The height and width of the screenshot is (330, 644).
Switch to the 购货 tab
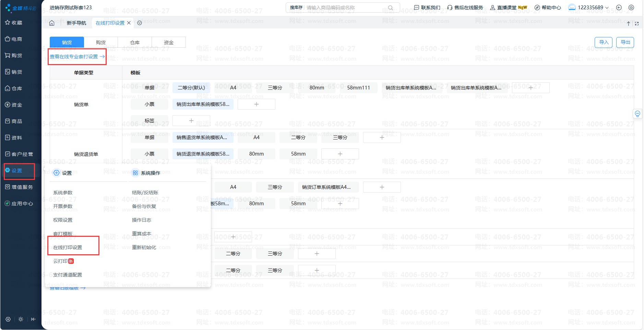(x=101, y=42)
